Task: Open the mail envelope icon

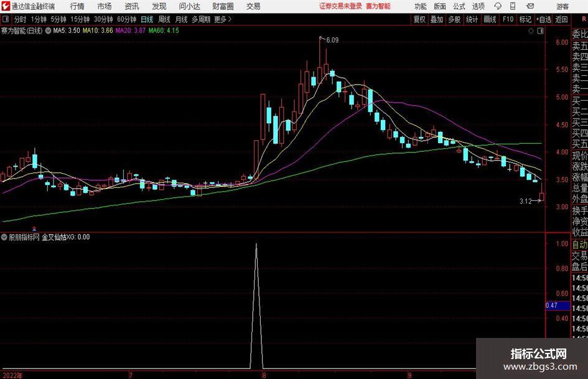Action: (x=530, y=6)
